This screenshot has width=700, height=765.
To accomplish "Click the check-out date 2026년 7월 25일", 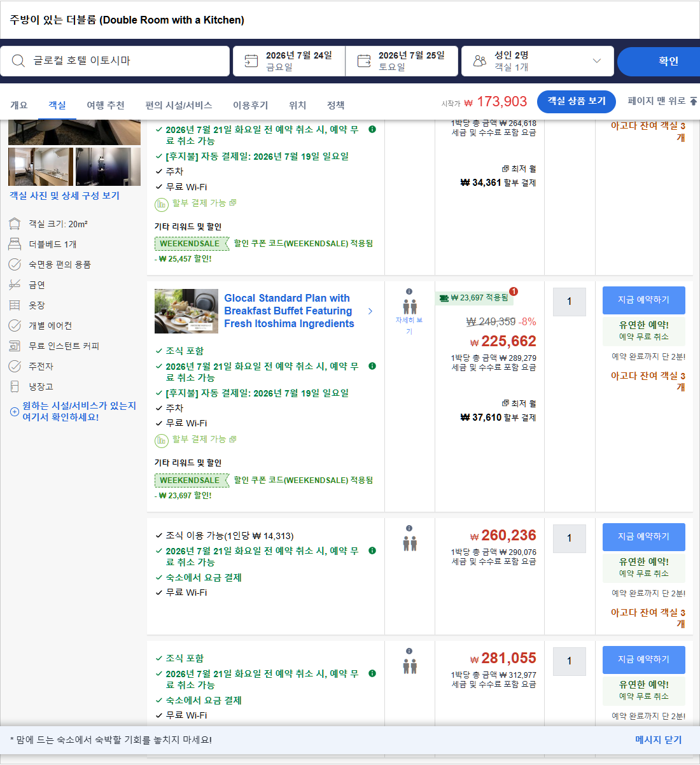I will [x=412, y=55].
